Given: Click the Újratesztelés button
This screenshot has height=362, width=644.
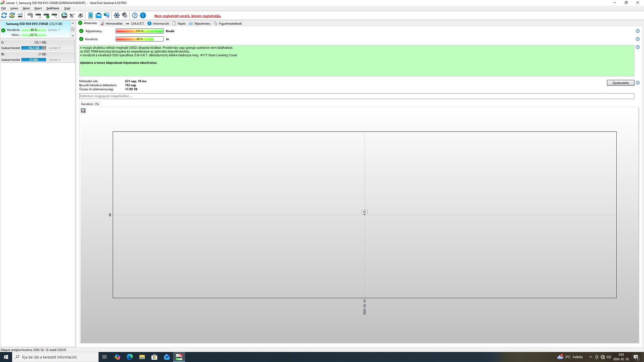Looking at the screenshot, I should tap(620, 83).
